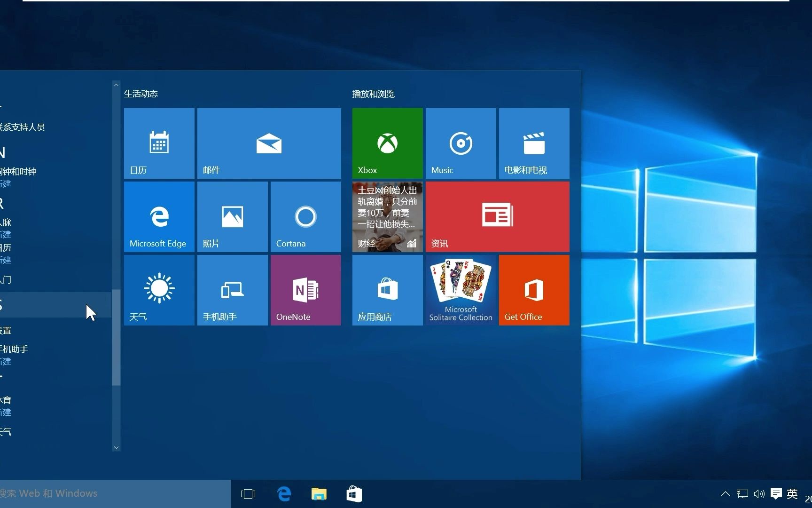Select 入门 from the app list
Screen dimensions: 812x508
click(5, 279)
